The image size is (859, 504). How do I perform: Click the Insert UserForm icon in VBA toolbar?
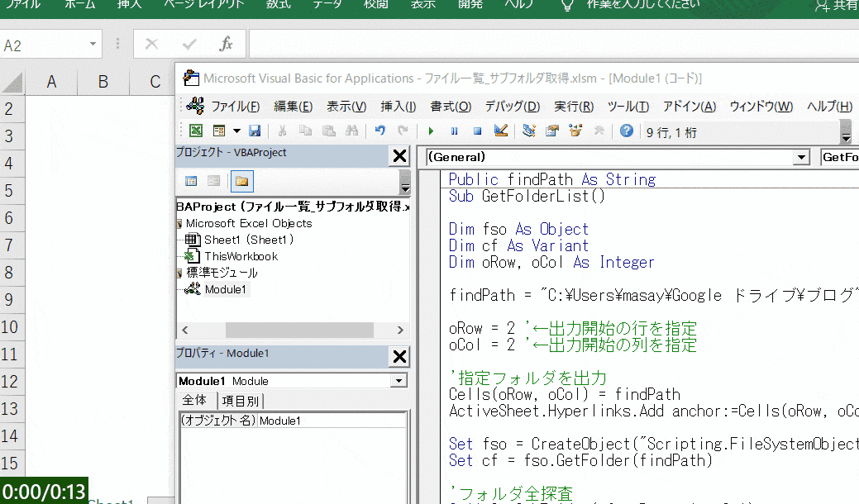point(219,131)
